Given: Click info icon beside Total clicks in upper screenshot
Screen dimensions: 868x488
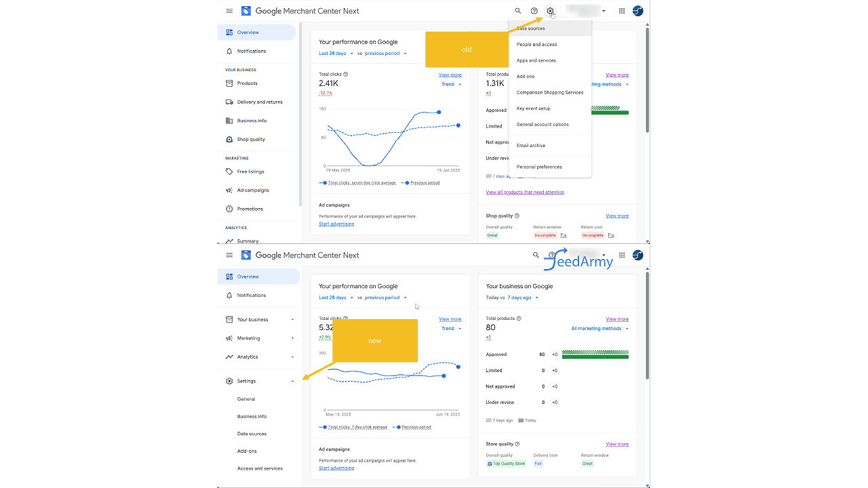Looking at the screenshot, I should (346, 75).
